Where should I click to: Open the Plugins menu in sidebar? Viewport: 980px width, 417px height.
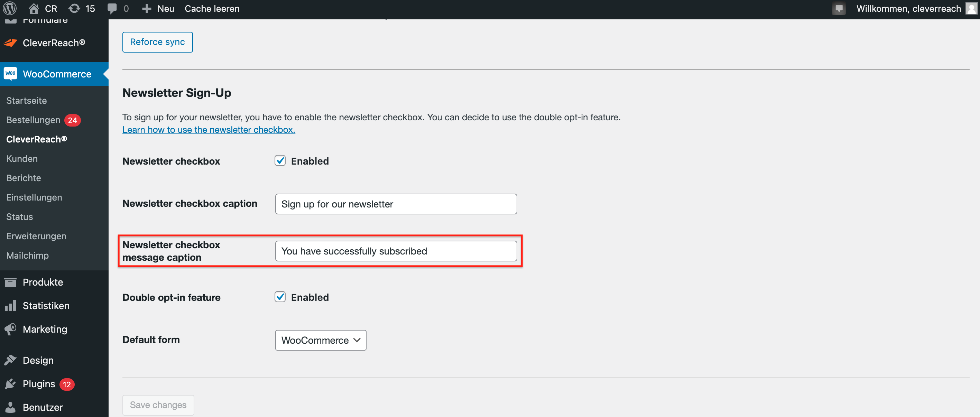(39, 383)
